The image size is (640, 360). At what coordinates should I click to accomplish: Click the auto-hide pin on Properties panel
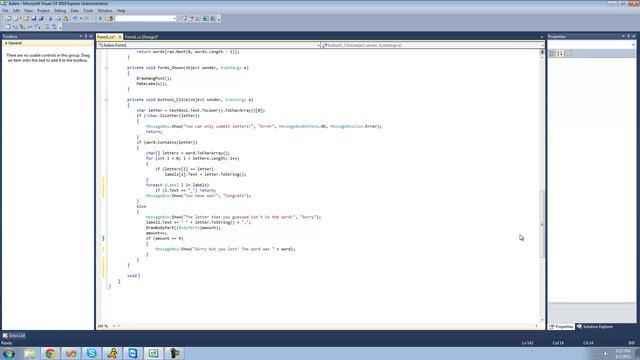[628, 36]
